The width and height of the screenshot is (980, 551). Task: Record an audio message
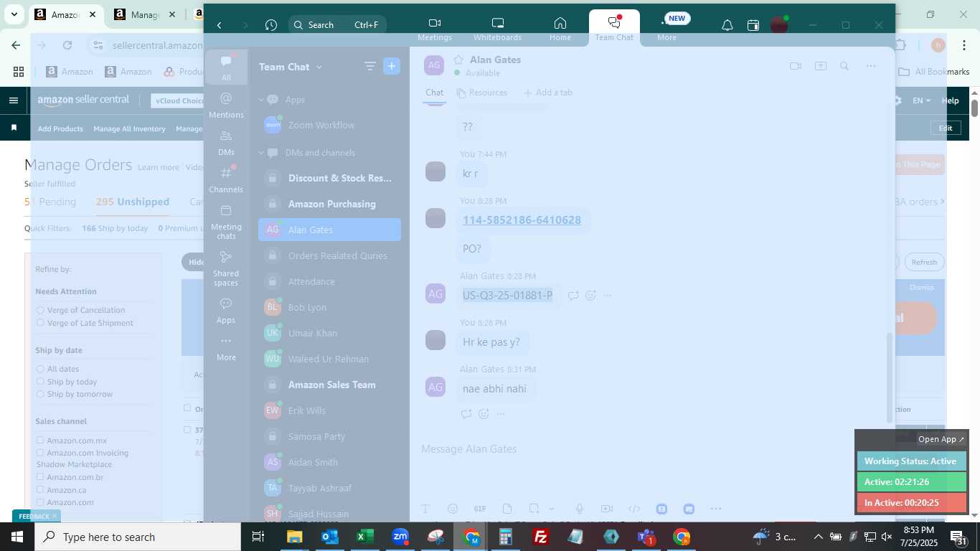[x=579, y=509]
